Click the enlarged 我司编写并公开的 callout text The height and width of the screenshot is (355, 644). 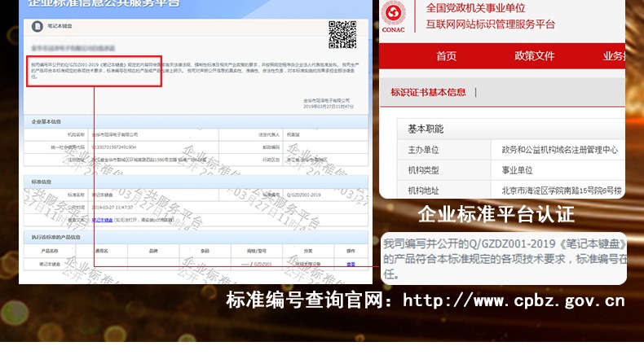click(x=505, y=259)
